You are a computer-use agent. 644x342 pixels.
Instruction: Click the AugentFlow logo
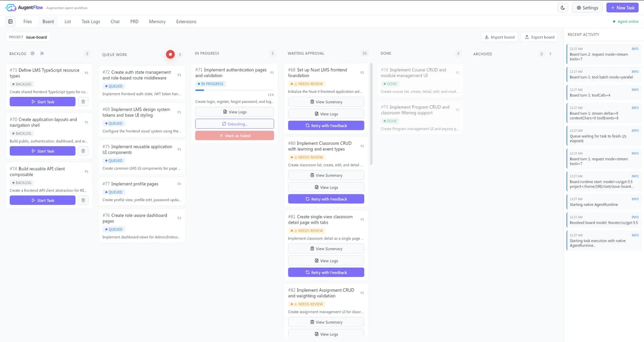tap(24, 8)
